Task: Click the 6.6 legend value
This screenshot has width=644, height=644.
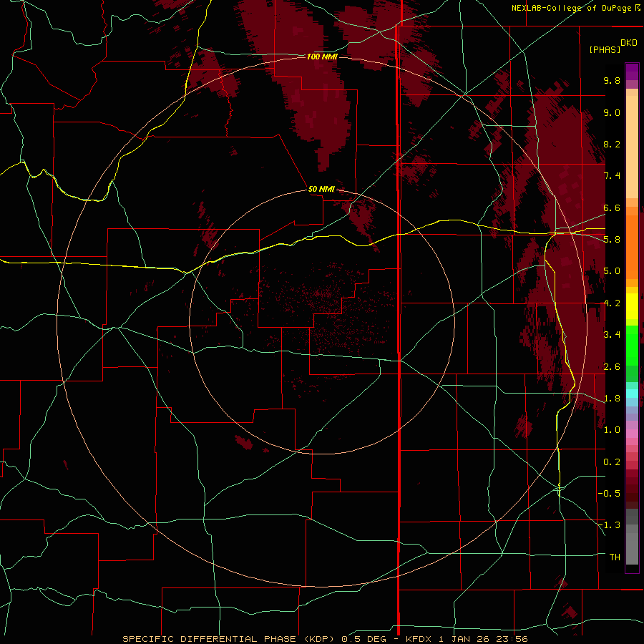Action: coord(612,208)
